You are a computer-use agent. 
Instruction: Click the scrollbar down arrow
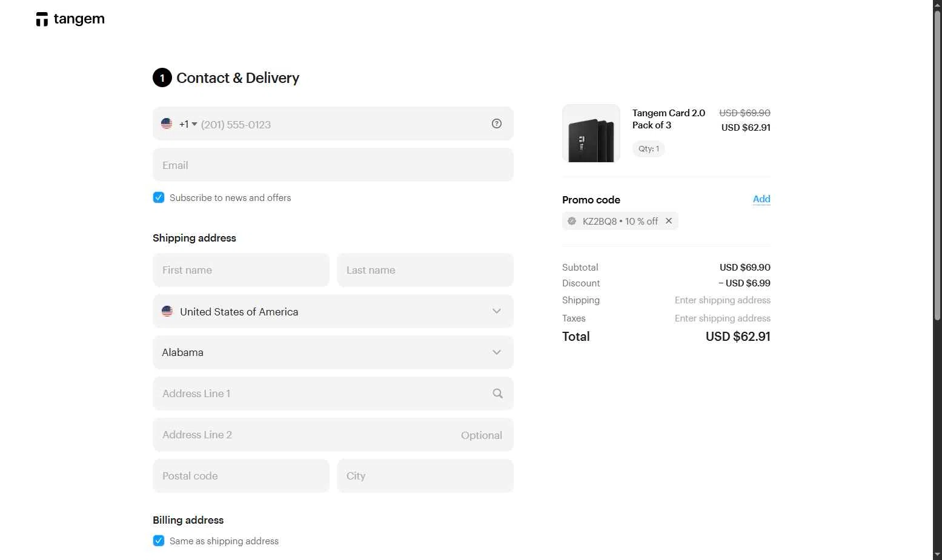pos(937,555)
